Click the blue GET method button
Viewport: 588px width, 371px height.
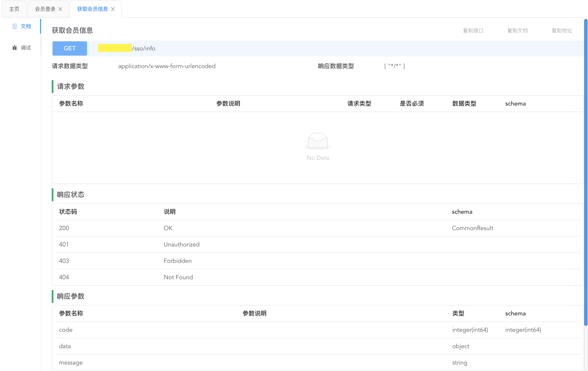[x=70, y=48]
